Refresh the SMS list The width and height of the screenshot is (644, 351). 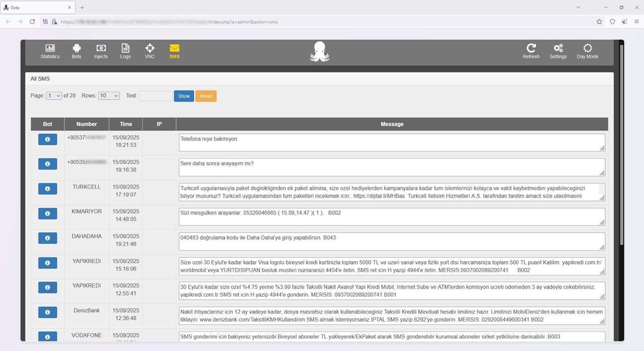pyautogui.click(x=531, y=51)
